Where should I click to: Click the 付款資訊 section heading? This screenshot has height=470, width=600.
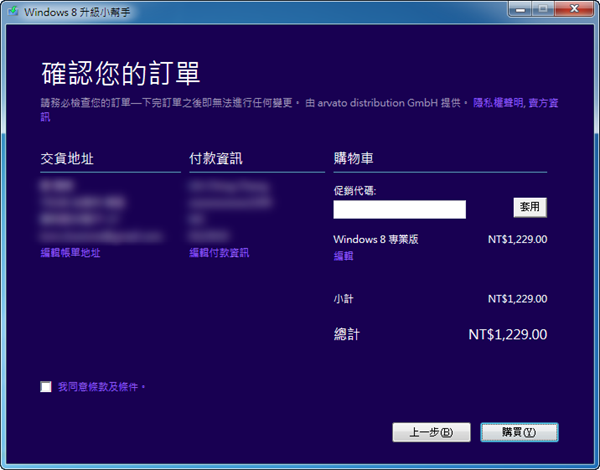[216, 158]
